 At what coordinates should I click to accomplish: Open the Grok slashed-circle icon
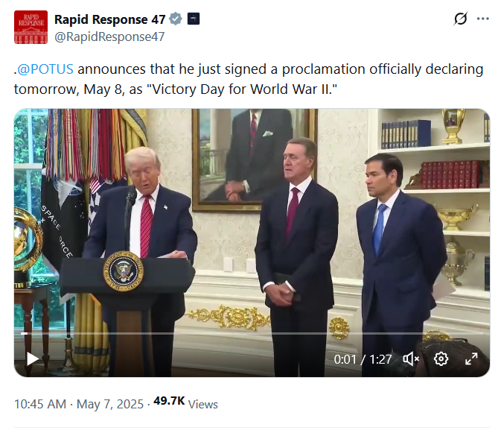pos(460,19)
